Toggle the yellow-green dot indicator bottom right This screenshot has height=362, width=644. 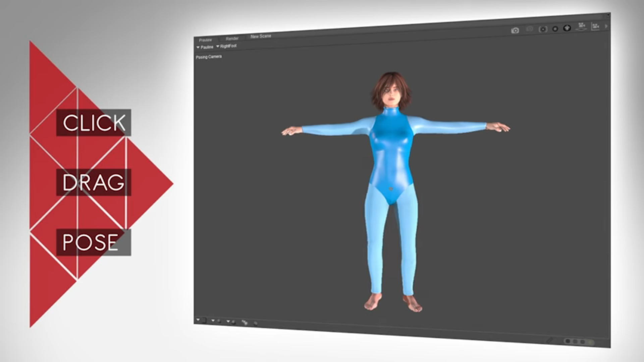[x=590, y=342]
